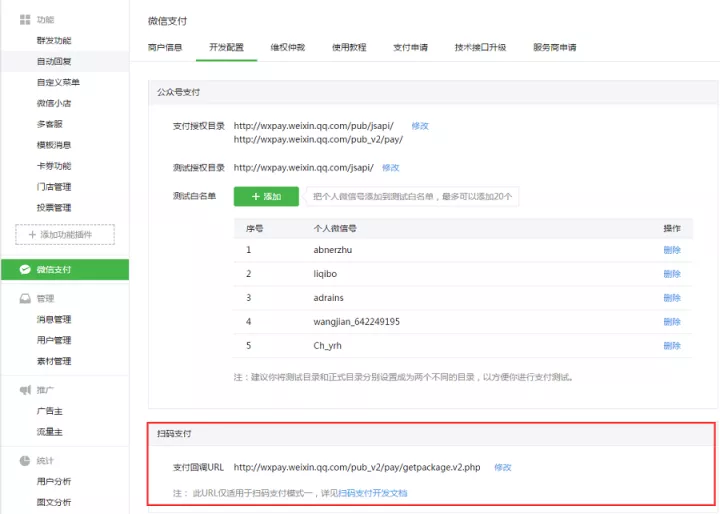Screen dimensions: 720x514
Task: Open 模板消息 in the sidebar
Action: [x=54, y=145]
